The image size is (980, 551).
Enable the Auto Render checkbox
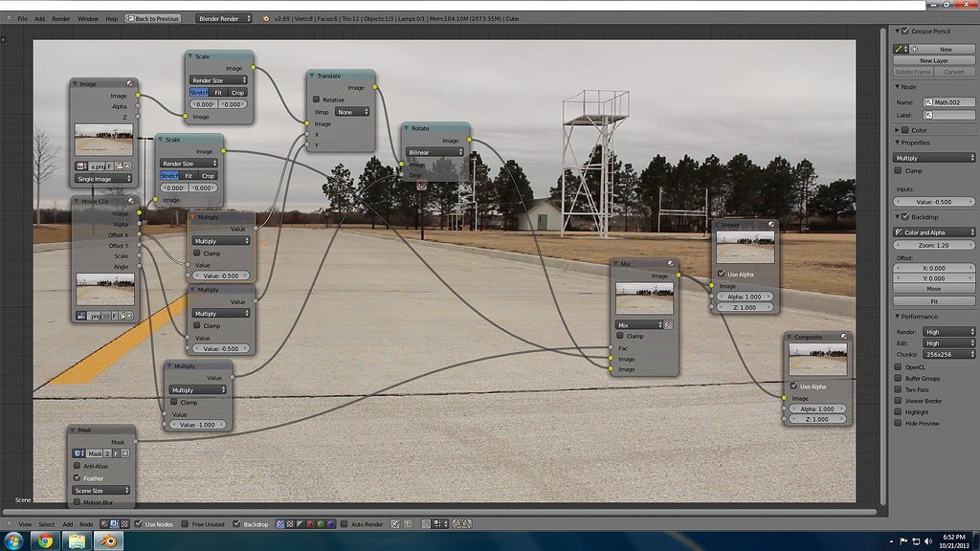point(344,524)
